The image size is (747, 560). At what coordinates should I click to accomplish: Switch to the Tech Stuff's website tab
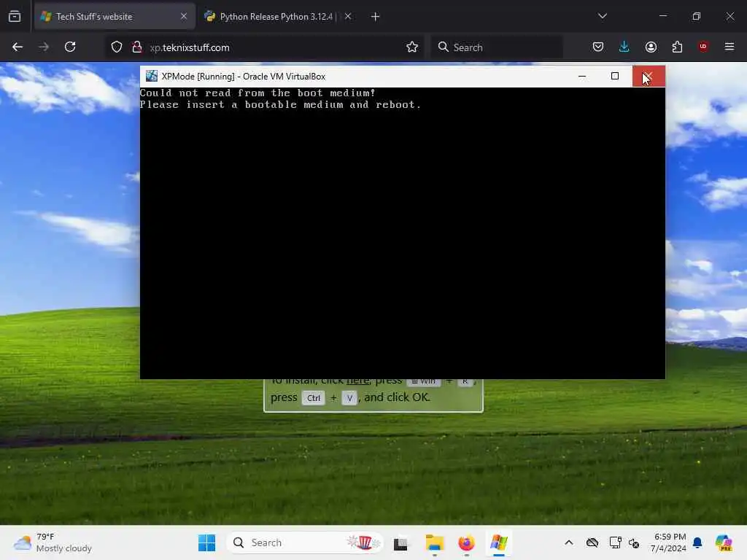point(115,17)
